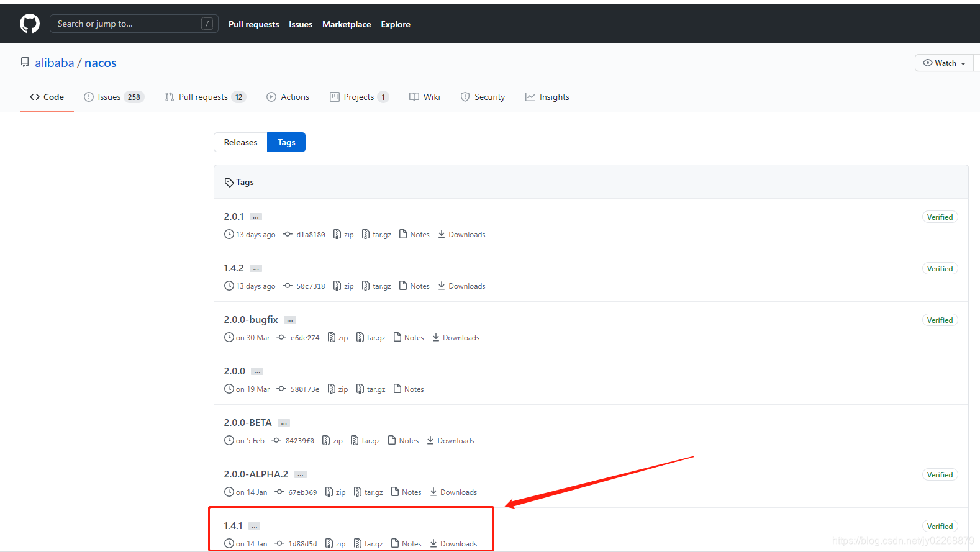Open global Pull requests in header
Screen dimensions: 980x552
[x=253, y=24]
